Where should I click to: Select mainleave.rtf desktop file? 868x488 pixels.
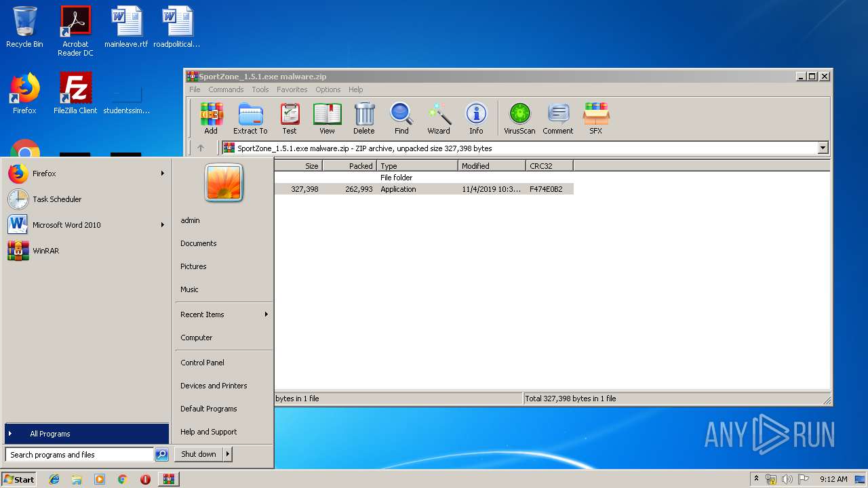coord(126,27)
